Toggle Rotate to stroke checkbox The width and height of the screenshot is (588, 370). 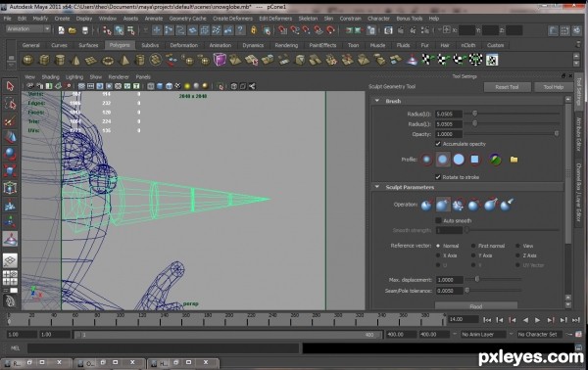pyautogui.click(x=438, y=177)
